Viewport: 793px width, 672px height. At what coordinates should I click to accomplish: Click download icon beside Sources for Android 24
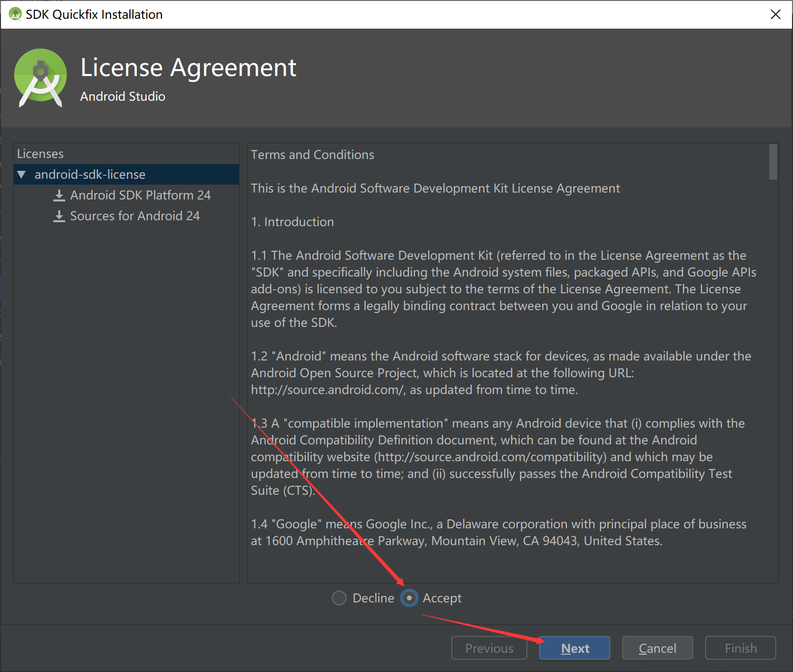tap(59, 216)
